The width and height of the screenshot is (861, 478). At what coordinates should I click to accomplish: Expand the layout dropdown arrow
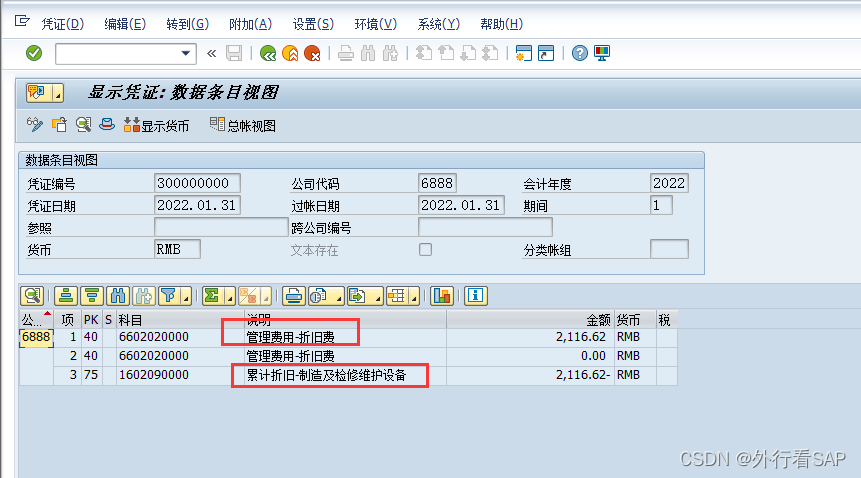(x=414, y=297)
